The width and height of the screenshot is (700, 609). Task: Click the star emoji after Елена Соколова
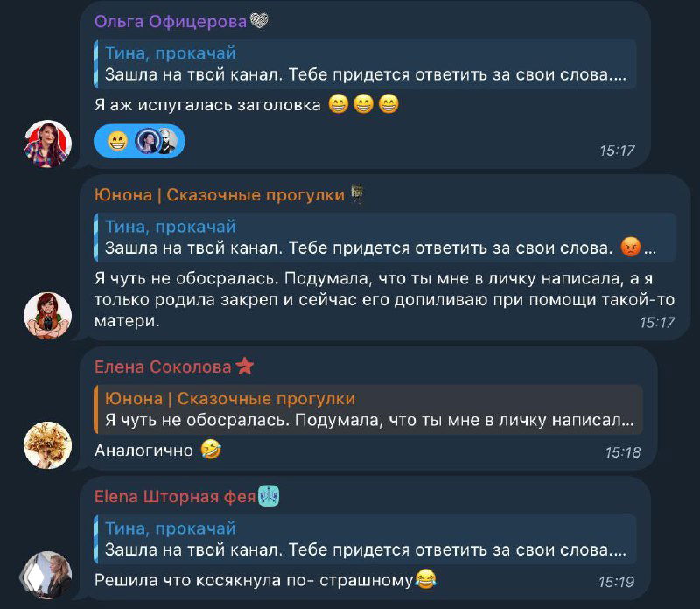(245, 367)
